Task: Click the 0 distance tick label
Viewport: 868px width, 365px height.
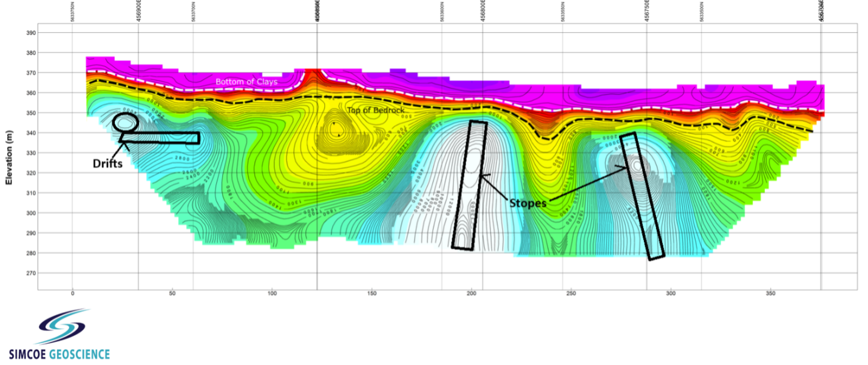Action: pyautogui.click(x=72, y=293)
